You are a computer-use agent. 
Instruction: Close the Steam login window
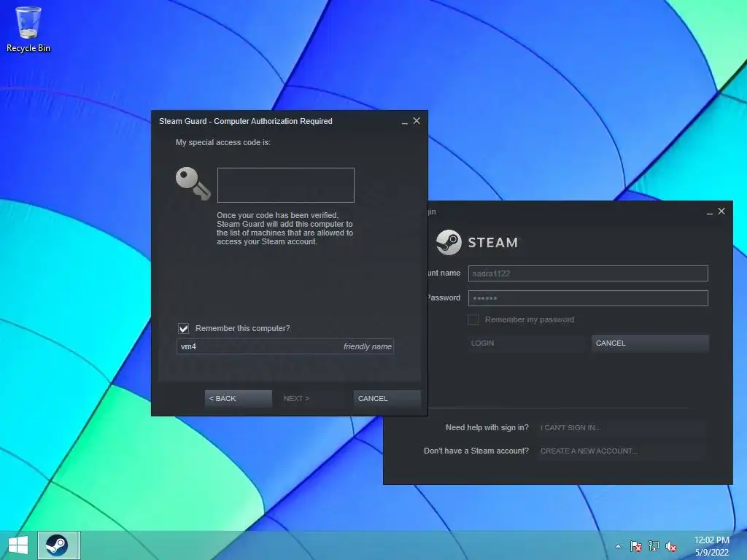click(x=721, y=211)
